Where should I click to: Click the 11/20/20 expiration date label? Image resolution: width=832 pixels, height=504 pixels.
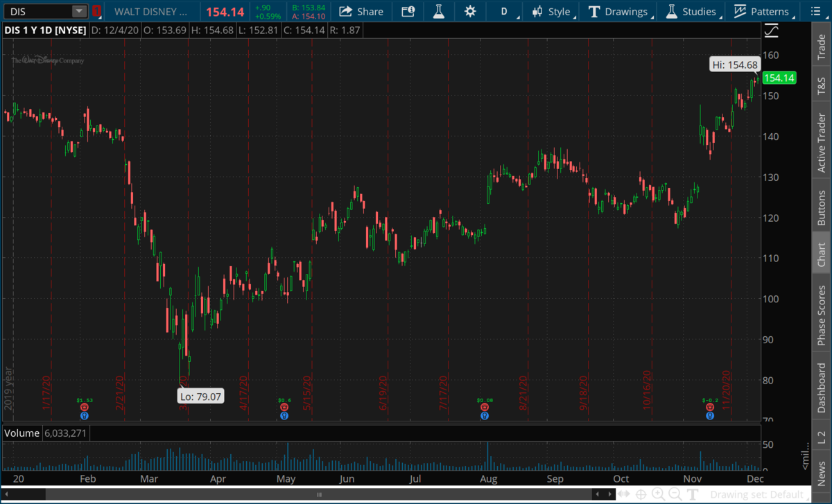(727, 392)
